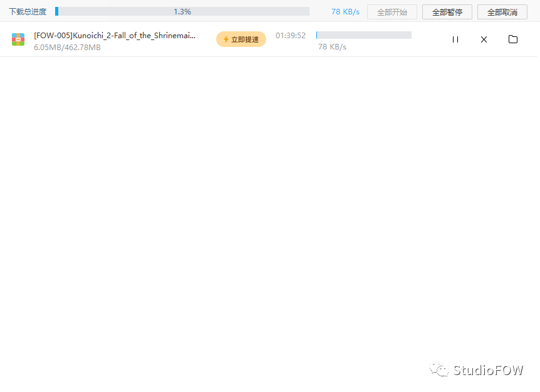This screenshot has width=540, height=392.
Task: Click the disabled 全部开始 button
Action: pyautogui.click(x=392, y=11)
